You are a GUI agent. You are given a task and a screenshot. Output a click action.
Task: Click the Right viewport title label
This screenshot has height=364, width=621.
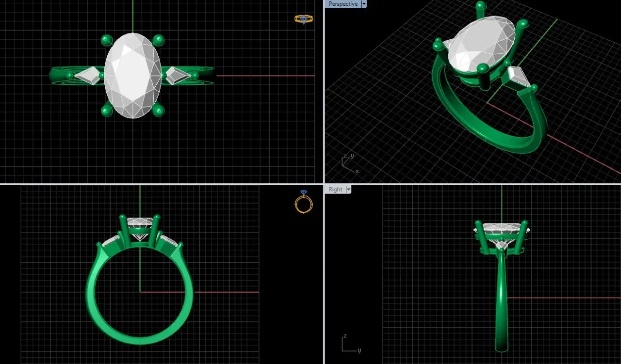pyautogui.click(x=335, y=190)
